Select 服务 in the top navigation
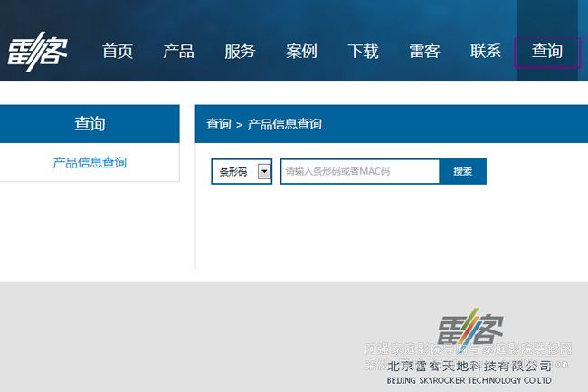 click(240, 52)
